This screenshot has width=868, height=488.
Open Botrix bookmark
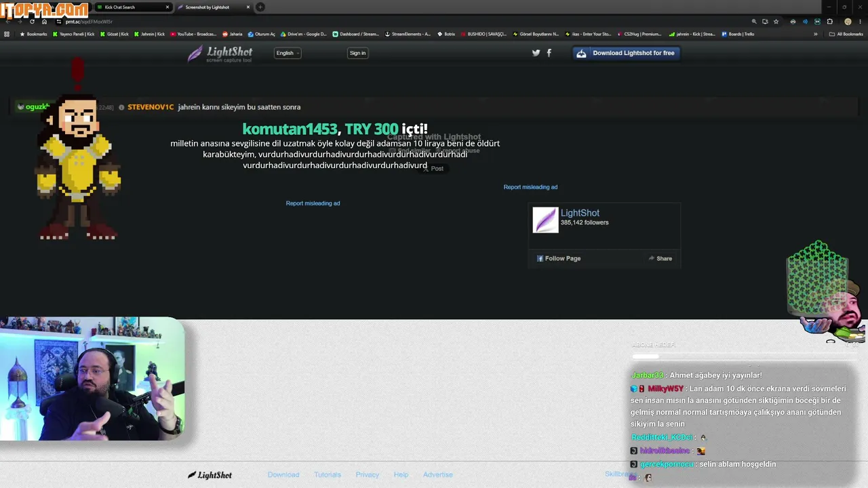pyautogui.click(x=446, y=34)
